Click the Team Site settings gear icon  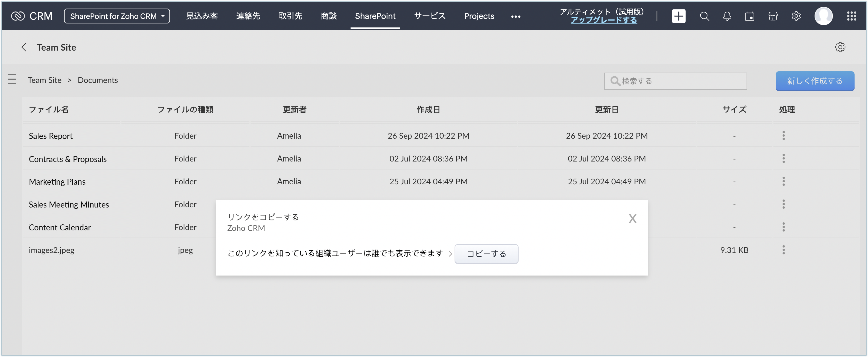(x=840, y=47)
